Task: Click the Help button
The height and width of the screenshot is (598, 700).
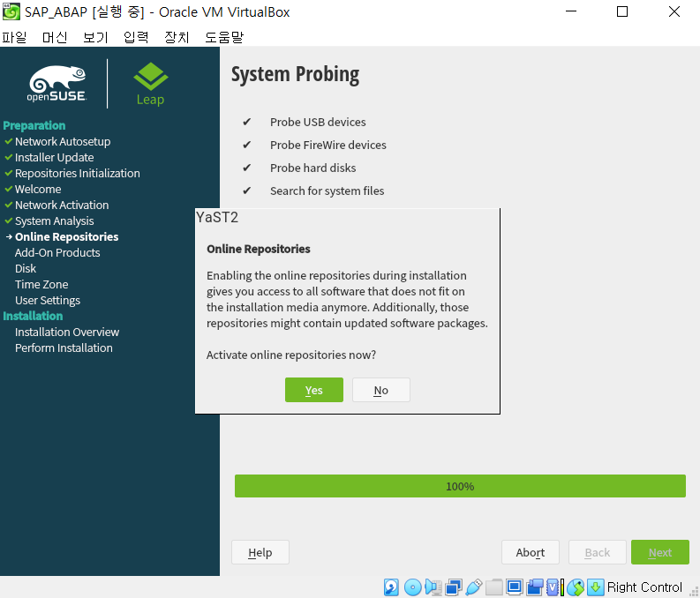Action: [260, 552]
